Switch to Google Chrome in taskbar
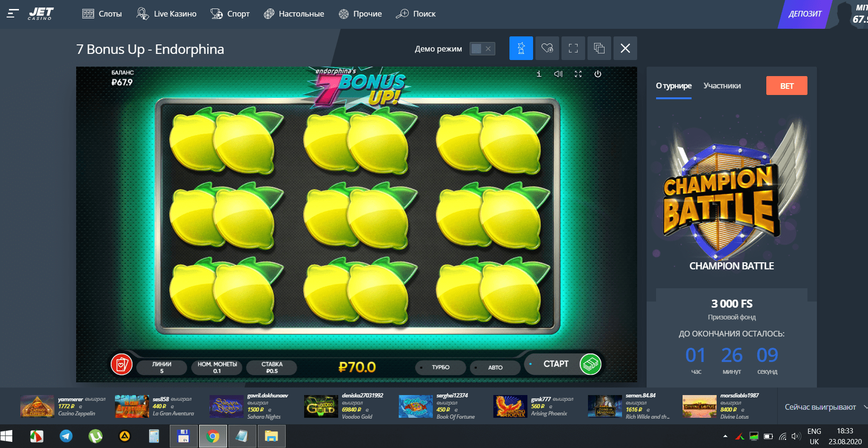 click(x=213, y=436)
